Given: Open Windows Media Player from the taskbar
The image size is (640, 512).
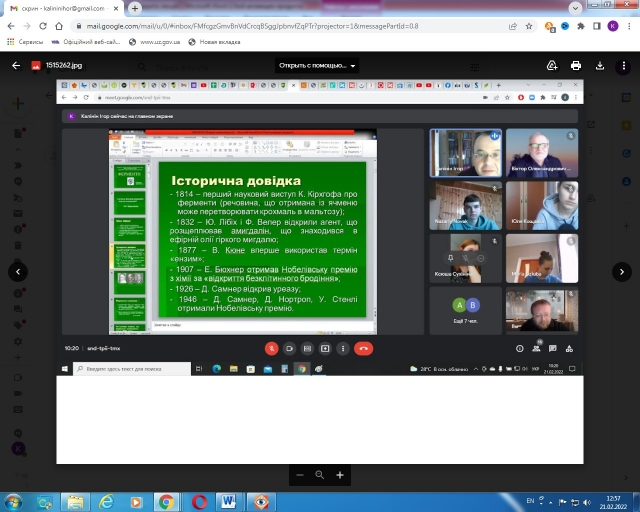Looking at the screenshot, I should point(137,502).
